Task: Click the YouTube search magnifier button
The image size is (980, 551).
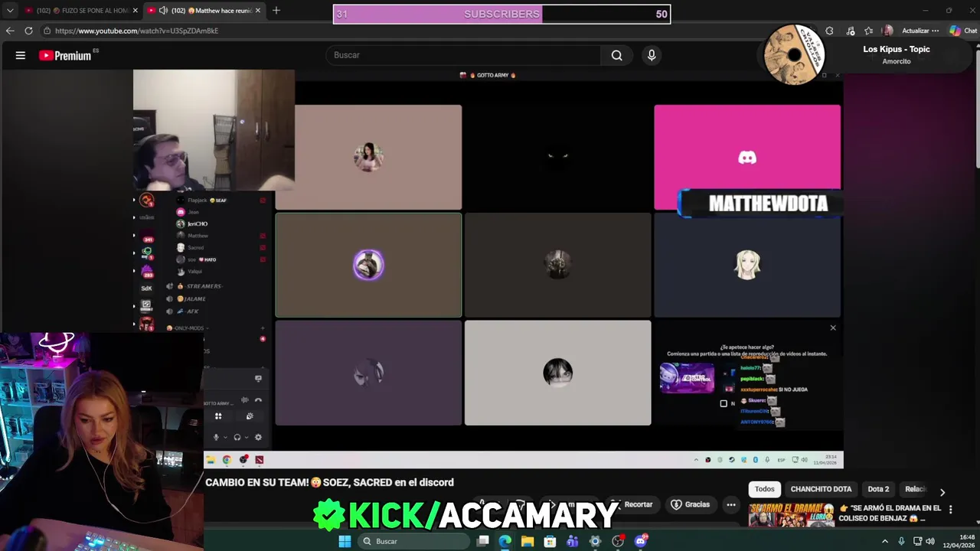Action: [x=616, y=55]
